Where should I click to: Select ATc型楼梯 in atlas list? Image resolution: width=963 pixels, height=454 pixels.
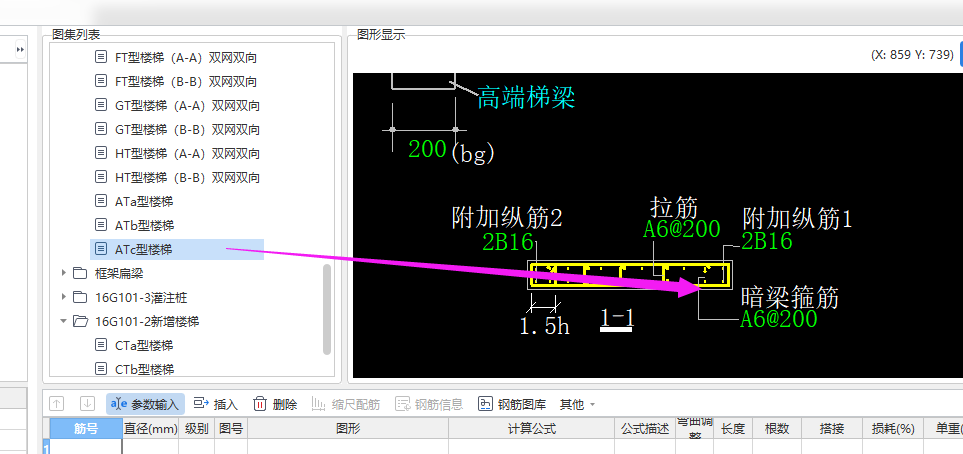click(177, 249)
